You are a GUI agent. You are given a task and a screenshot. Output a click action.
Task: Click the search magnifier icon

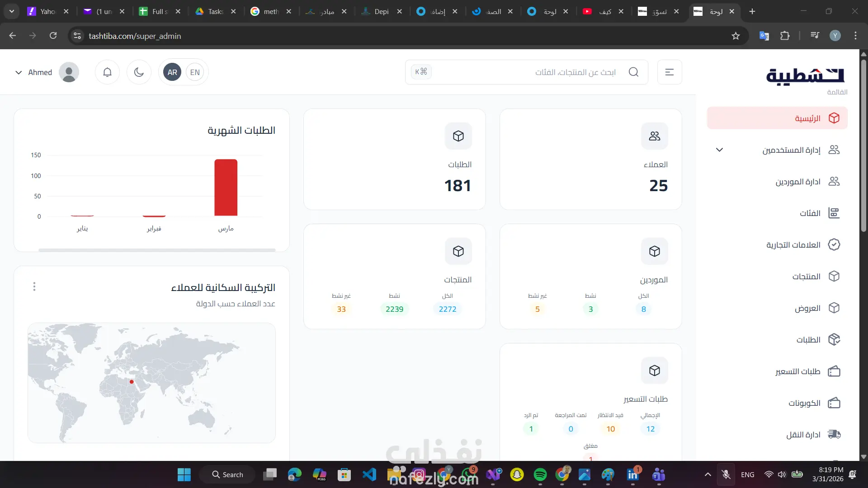(634, 72)
